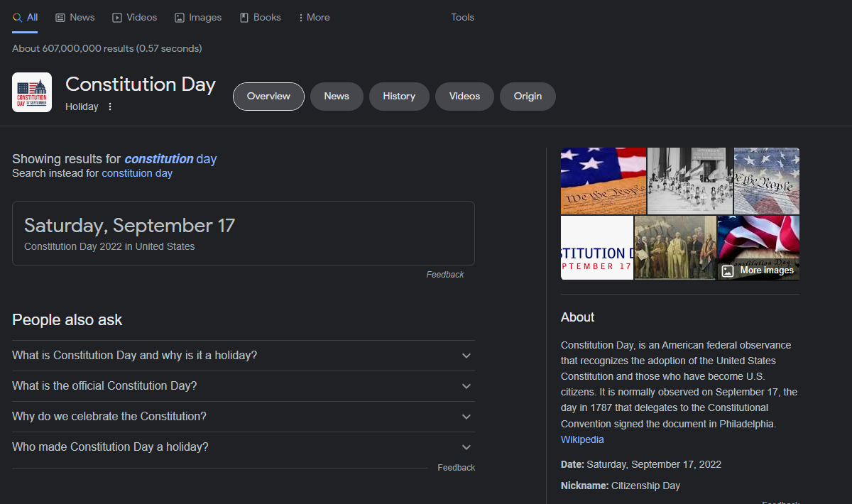Click the image icon inside More images

(x=728, y=270)
